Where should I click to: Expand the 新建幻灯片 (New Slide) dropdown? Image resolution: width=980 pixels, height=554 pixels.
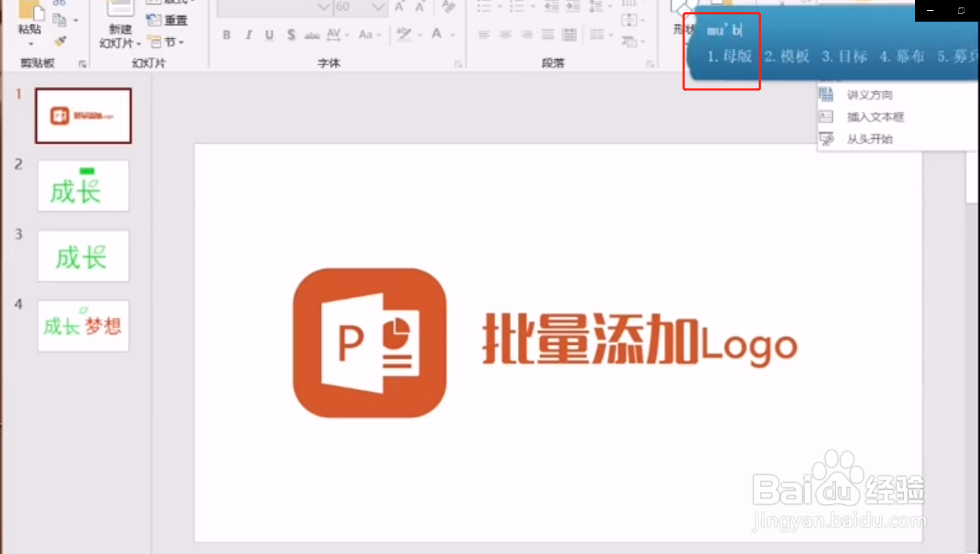click(x=139, y=43)
